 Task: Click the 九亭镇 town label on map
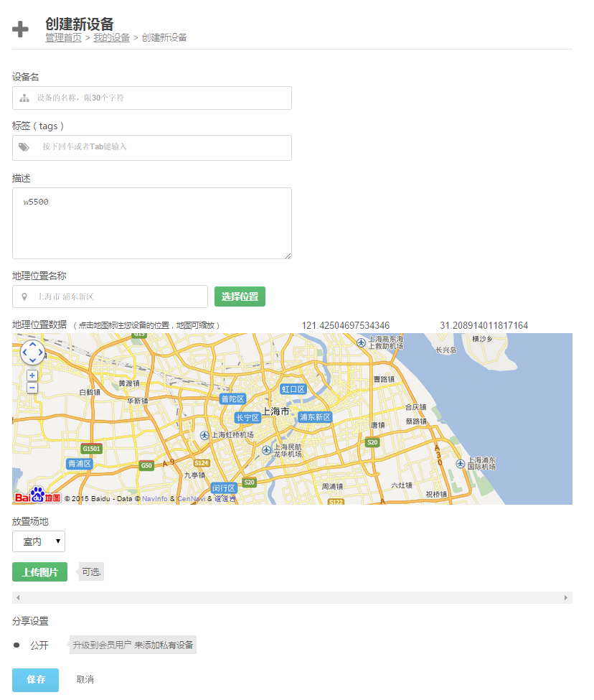point(195,475)
